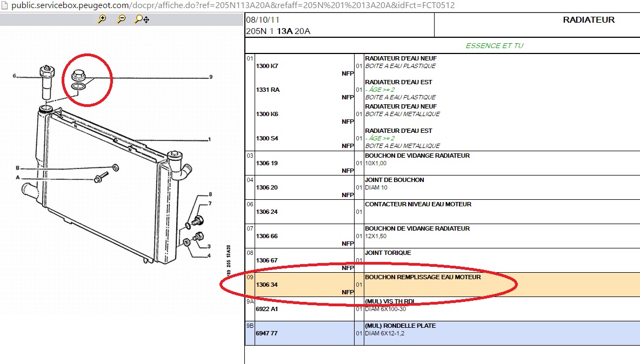Open part number 1331 RA
Screen dimensions: 640x364
[268, 90]
